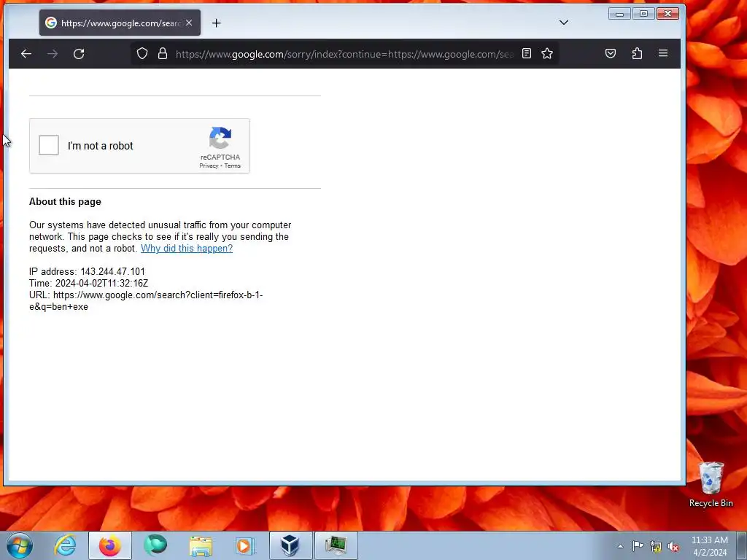
Task: Open a new tab with plus button
Action: (x=216, y=23)
